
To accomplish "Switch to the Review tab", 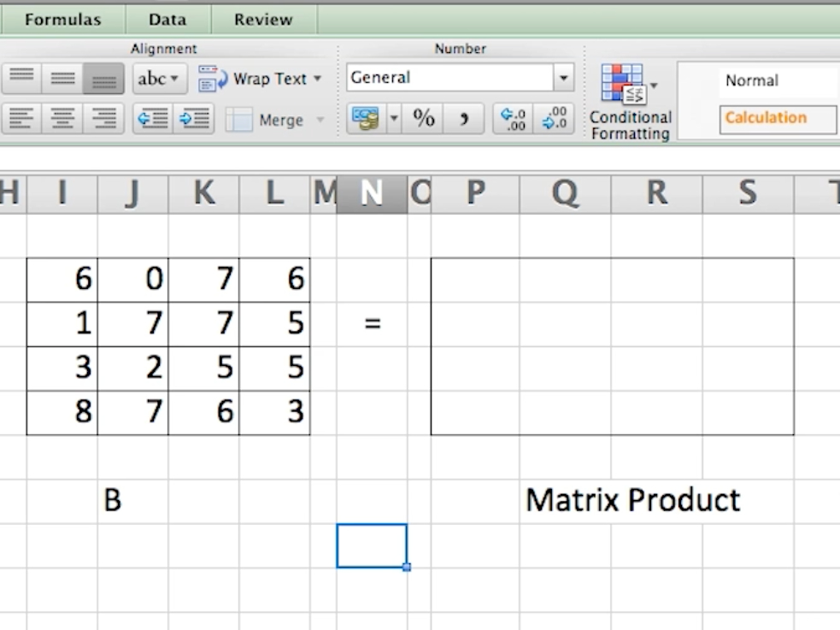I will [263, 20].
